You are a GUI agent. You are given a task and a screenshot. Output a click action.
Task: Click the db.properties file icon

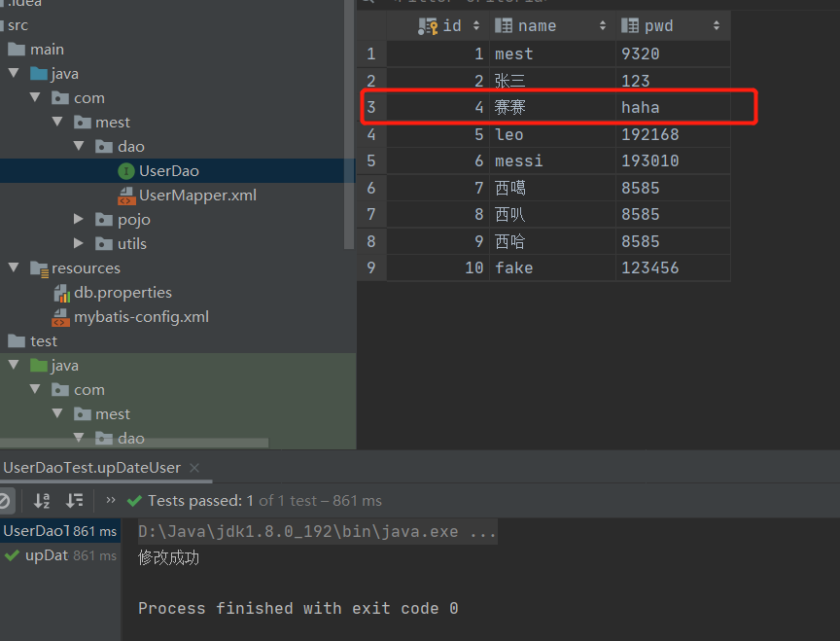point(62,293)
